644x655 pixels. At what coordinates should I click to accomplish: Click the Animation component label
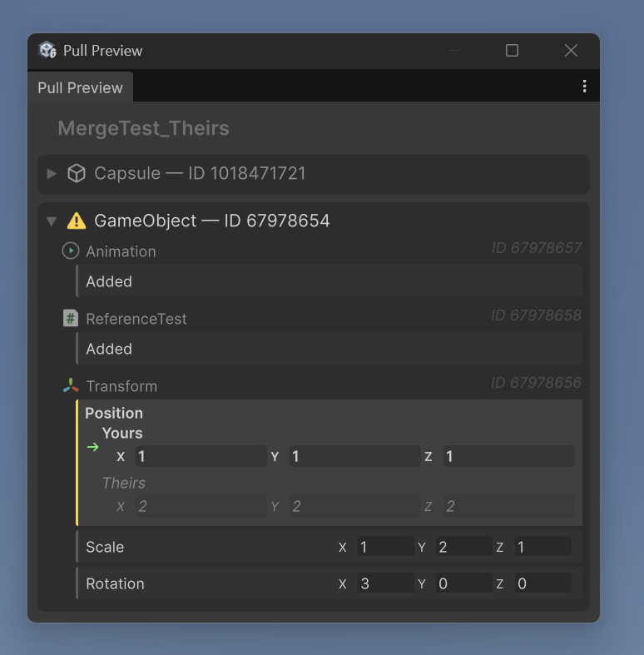(x=121, y=251)
